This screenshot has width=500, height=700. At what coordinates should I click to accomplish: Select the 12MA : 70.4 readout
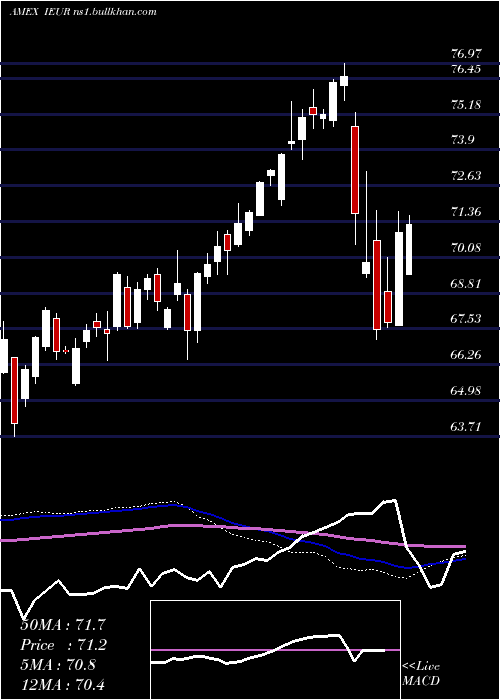point(64,684)
